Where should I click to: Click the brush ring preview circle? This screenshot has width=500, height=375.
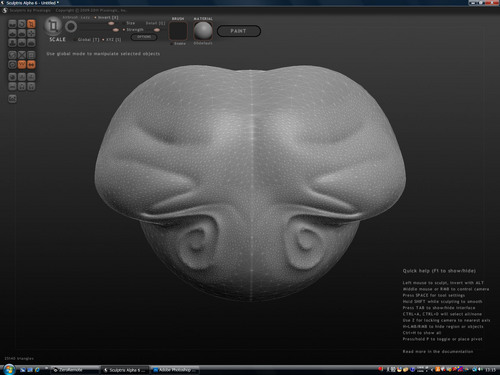click(x=71, y=27)
